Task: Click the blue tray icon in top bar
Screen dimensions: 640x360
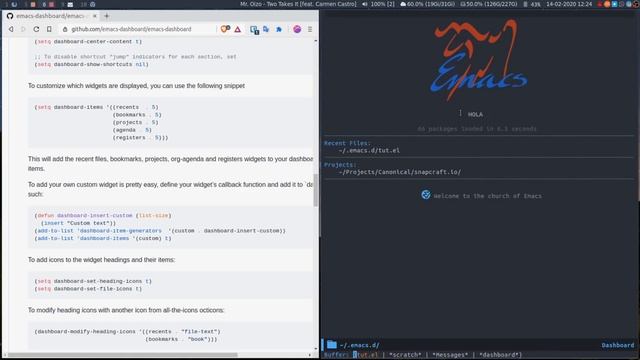Action: (614, 4)
